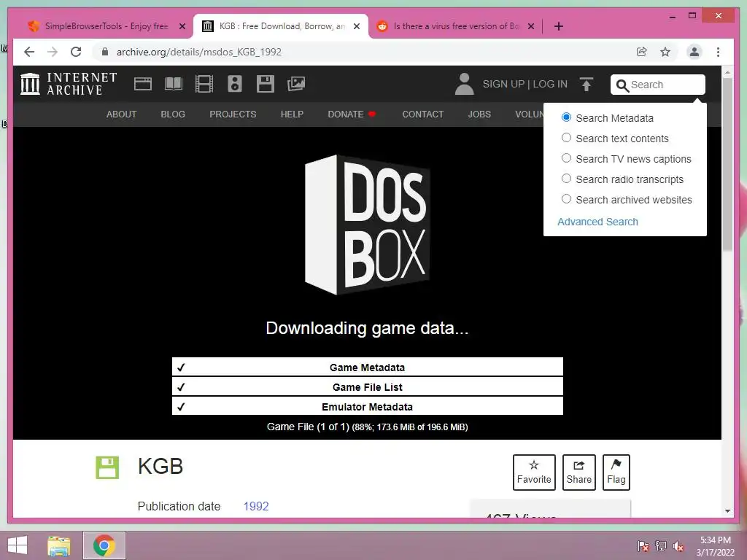747x560 pixels.
Task: Close the KGB archive tab
Action: (x=356, y=26)
